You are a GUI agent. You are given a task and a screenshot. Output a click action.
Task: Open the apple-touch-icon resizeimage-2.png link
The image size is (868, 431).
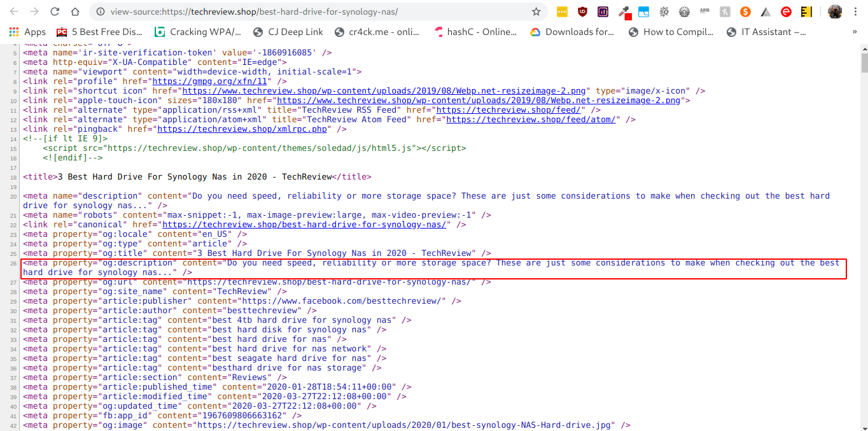479,100
